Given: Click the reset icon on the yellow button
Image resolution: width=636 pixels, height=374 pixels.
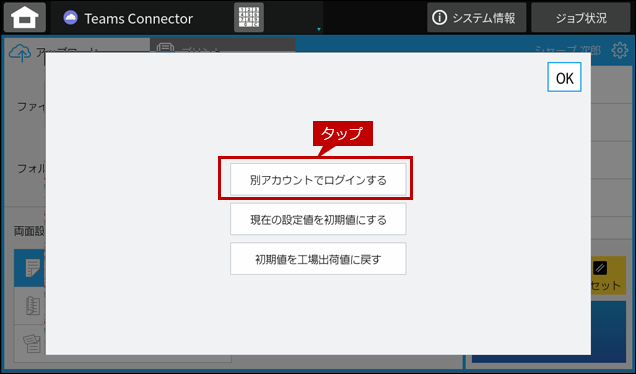Looking at the screenshot, I should pos(600,268).
